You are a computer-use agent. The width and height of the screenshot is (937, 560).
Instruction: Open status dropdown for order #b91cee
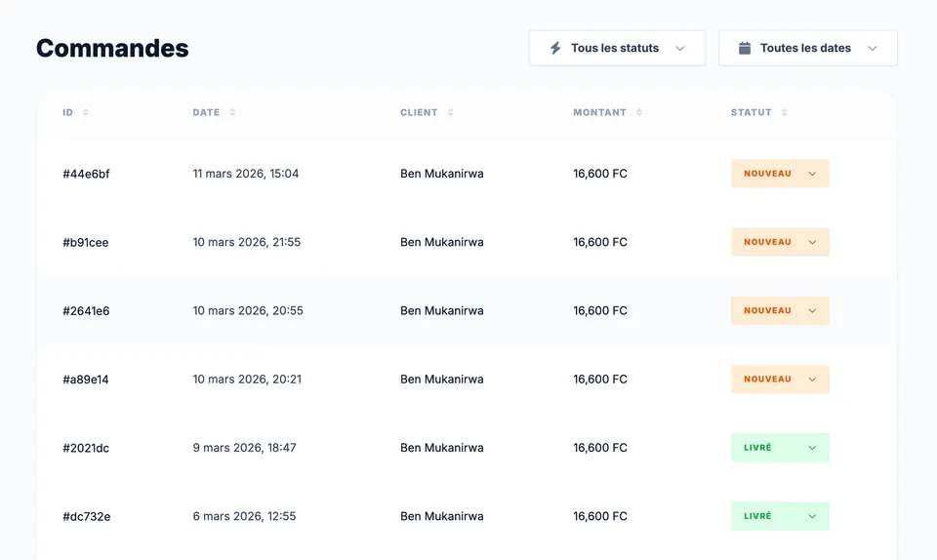point(780,242)
